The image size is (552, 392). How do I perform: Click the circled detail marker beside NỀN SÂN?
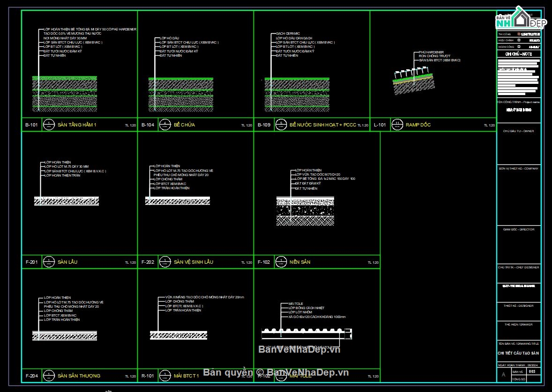click(281, 262)
